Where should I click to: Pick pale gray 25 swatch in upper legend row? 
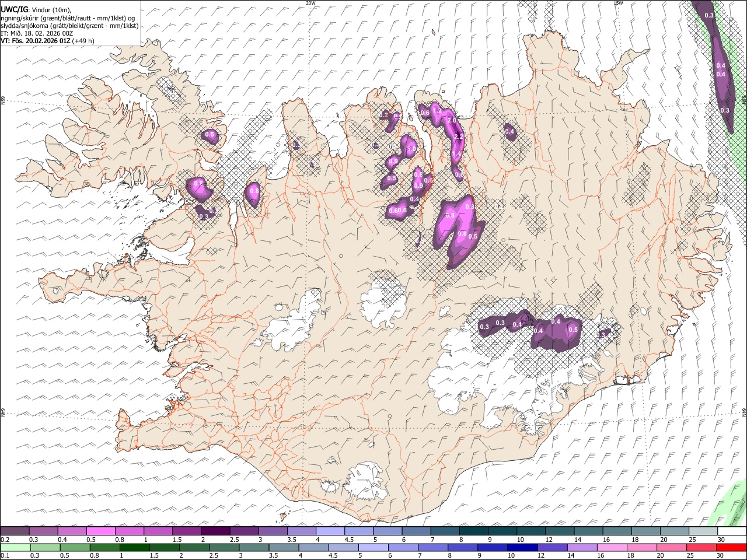(x=703, y=531)
